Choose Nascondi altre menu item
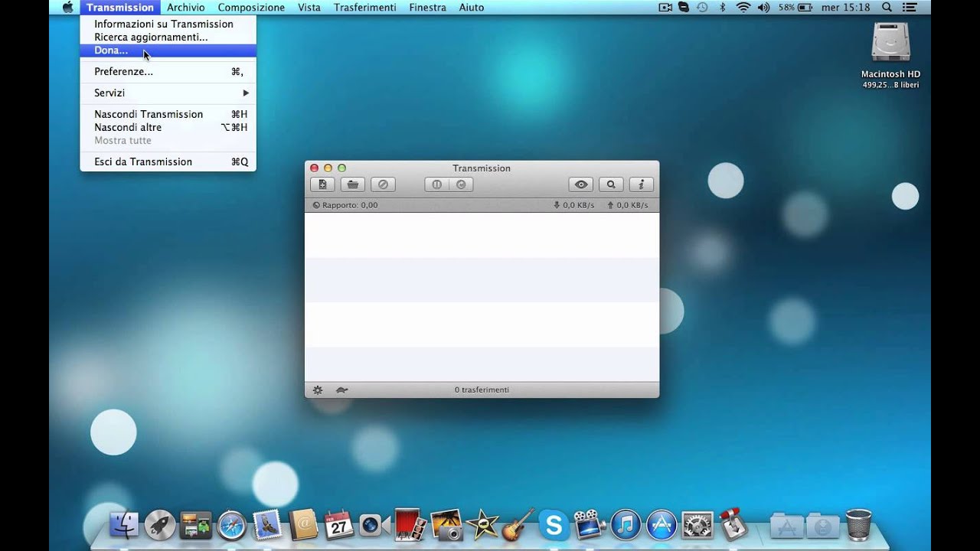 (x=168, y=127)
